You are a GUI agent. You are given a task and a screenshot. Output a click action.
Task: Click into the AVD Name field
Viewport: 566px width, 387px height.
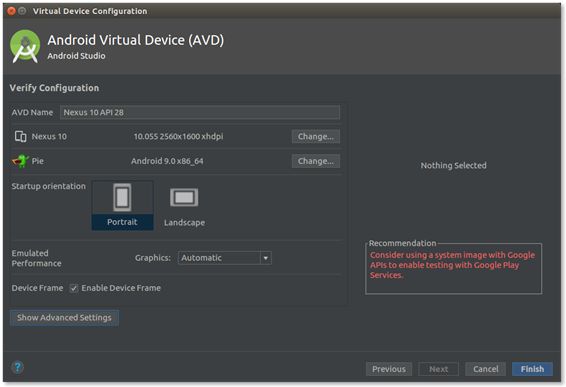tap(200, 112)
